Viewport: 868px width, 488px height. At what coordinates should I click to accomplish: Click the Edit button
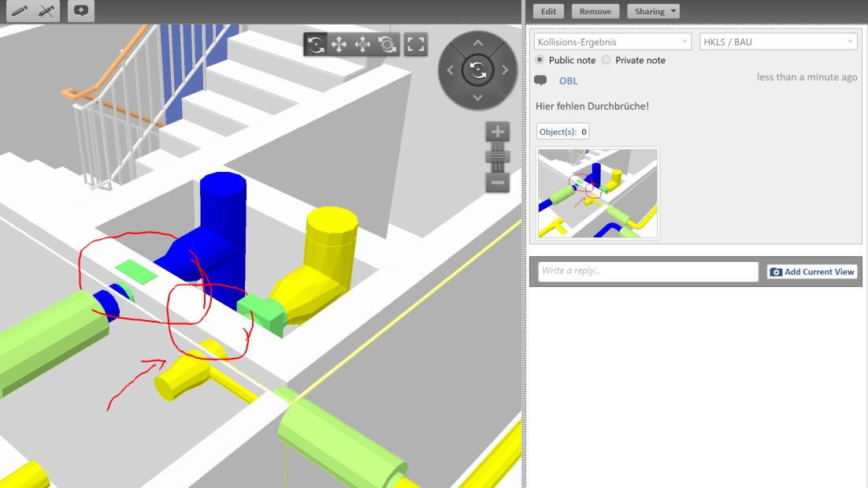click(548, 12)
